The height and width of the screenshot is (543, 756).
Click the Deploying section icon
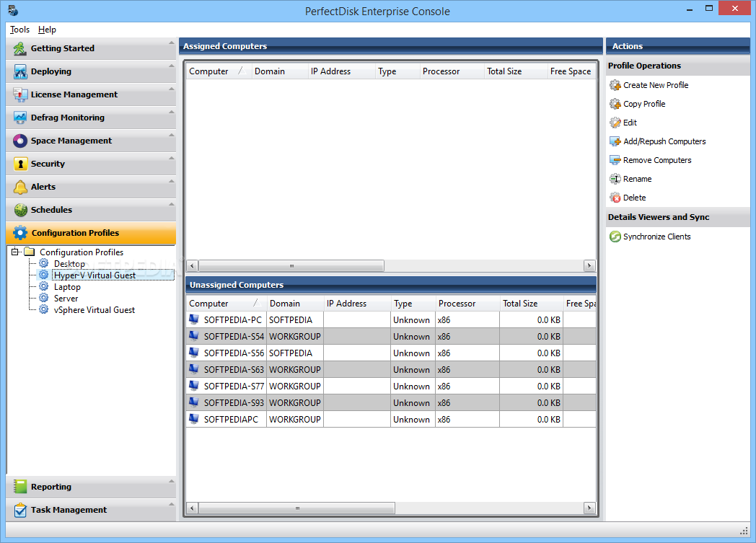click(19, 71)
